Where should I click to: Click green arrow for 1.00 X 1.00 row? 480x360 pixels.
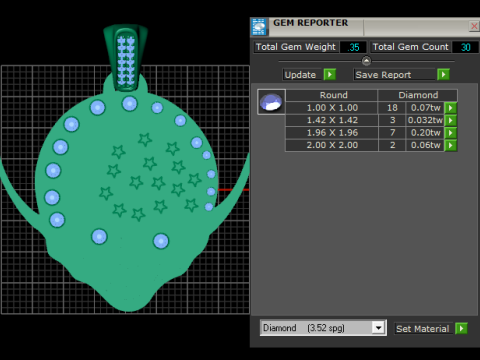(451, 108)
